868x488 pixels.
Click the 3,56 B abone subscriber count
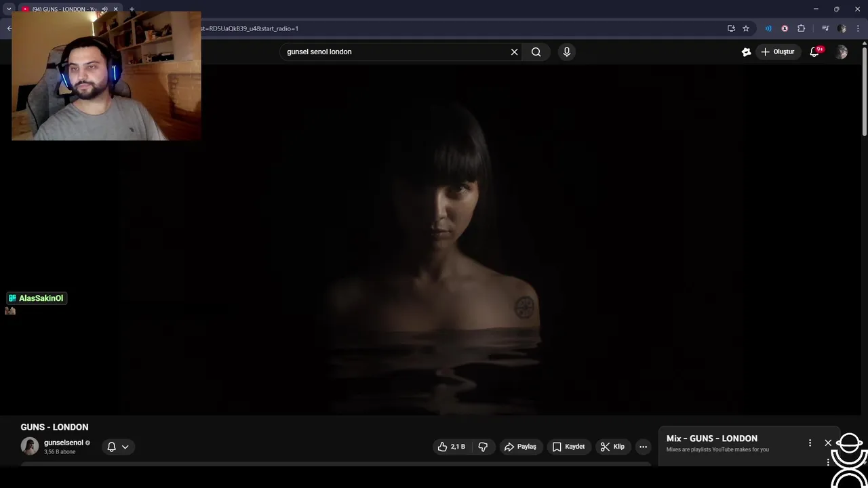(x=60, y=452)
